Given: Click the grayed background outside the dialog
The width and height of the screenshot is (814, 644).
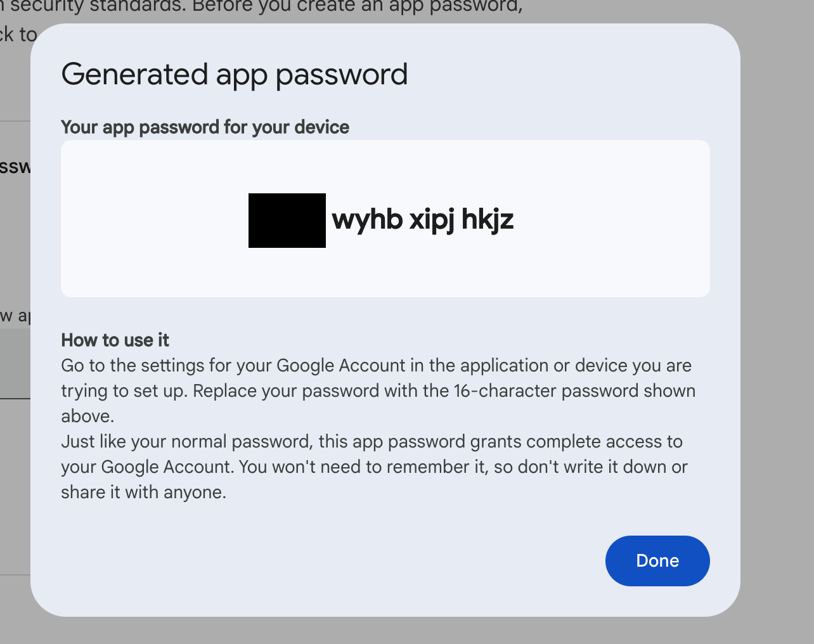Looking at the screenshot, I should [777, 317].
